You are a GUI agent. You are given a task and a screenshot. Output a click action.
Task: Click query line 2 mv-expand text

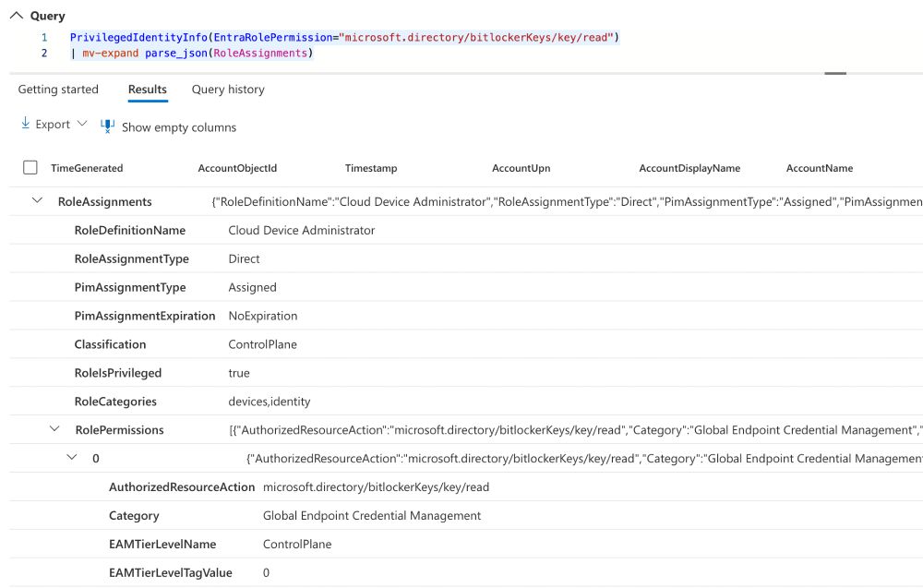[110, 54]
